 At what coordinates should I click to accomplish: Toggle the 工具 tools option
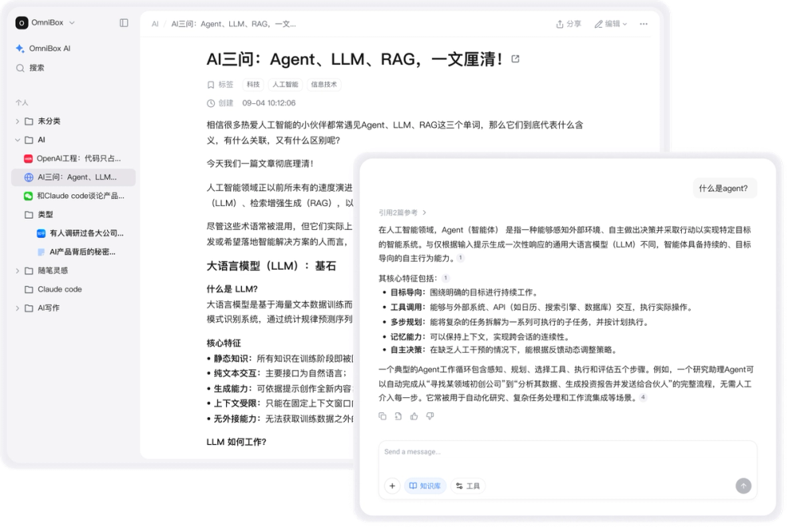[x=468, y=487]
